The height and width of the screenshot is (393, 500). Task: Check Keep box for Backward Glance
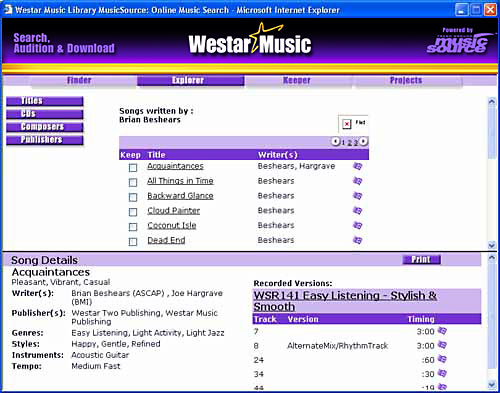click(133, 197)
